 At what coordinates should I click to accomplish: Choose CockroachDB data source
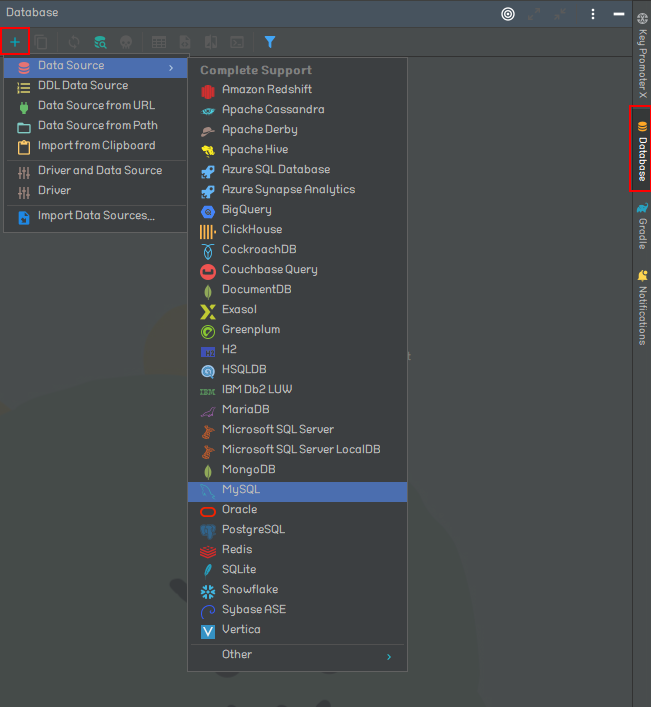pyautogui.click(x=298, y=250)
